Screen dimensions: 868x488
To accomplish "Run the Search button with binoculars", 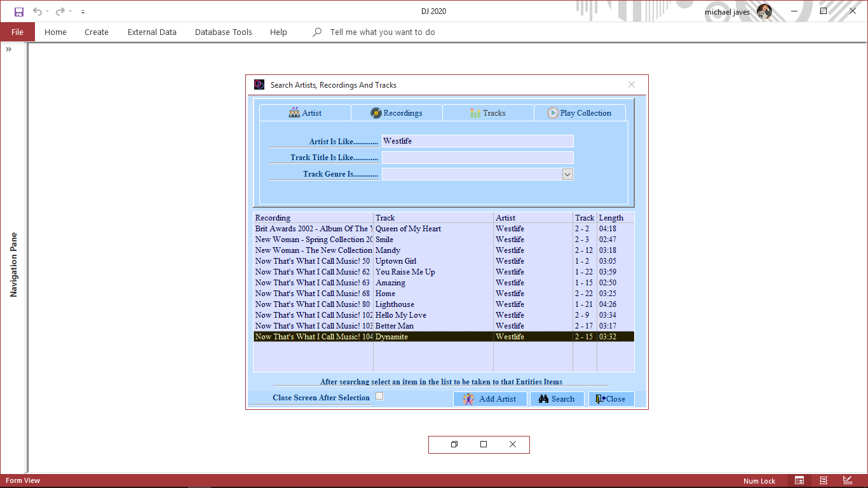I will click(x=557, y=399).
